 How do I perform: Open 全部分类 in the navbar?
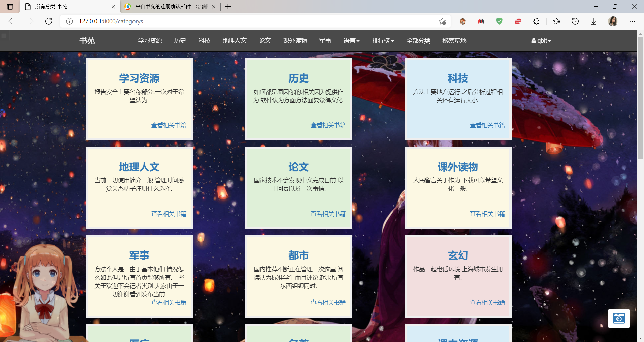[x=418, y=41]
